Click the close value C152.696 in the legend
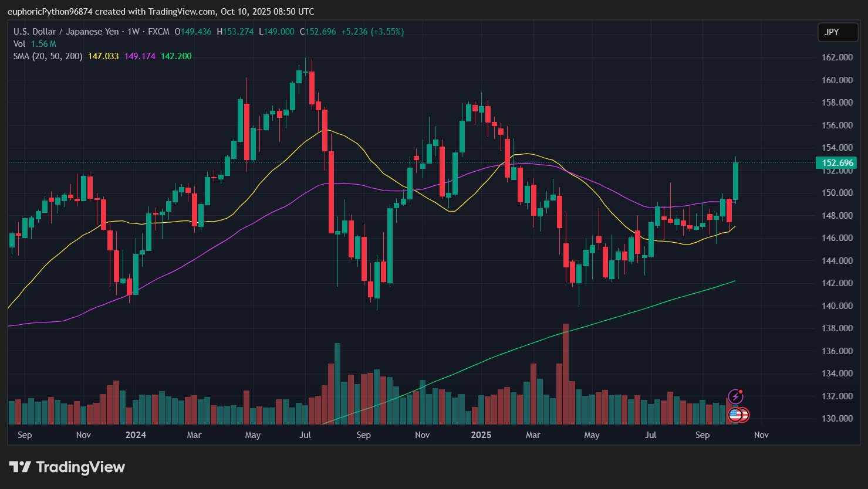The width and height of the screenshot is (868, 489). point(318,32)
